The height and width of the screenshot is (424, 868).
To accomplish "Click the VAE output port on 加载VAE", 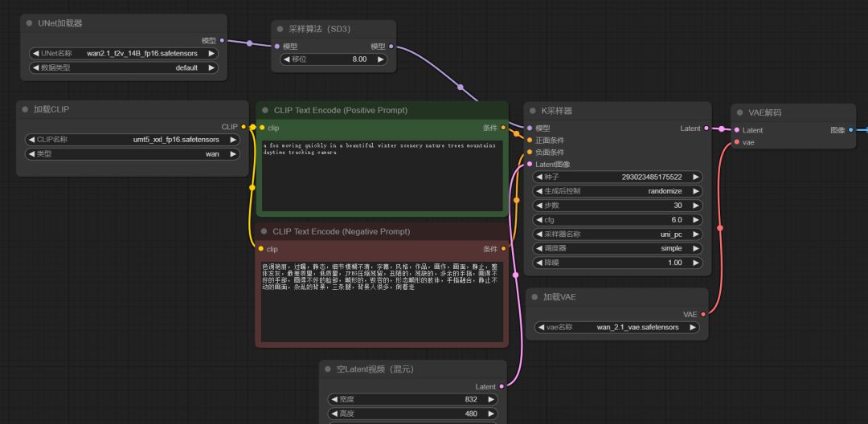I will [x=703, y=315].
